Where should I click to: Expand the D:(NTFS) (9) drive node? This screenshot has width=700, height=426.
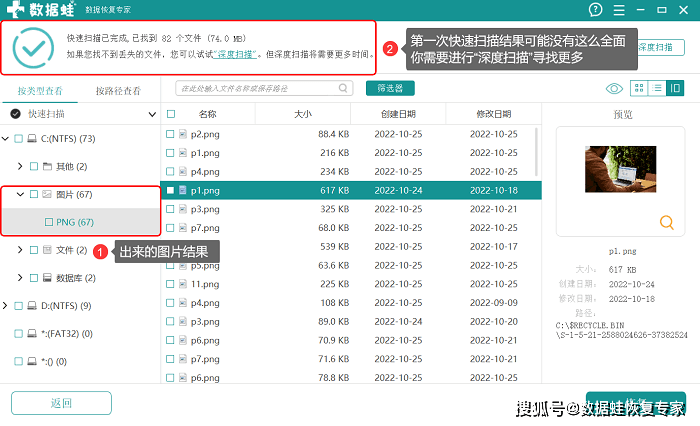coord(5,305)
